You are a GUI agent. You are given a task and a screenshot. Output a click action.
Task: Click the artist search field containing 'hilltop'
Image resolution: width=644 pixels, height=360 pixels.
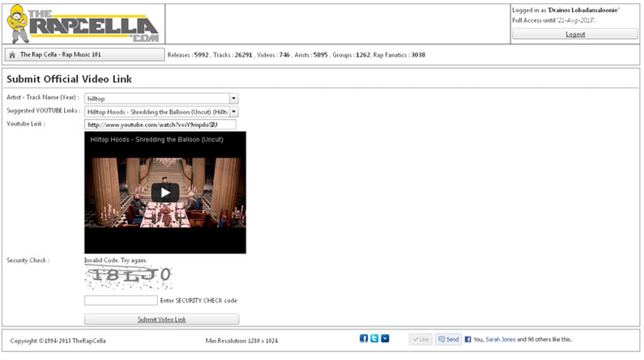click(x=157, y=99)
